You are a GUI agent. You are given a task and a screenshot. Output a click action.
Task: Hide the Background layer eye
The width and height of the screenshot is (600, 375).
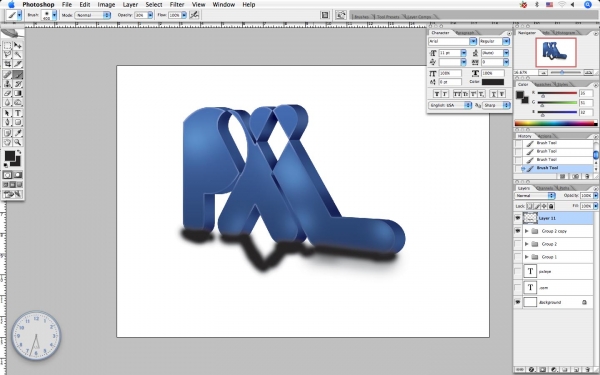tap(518, 302)
